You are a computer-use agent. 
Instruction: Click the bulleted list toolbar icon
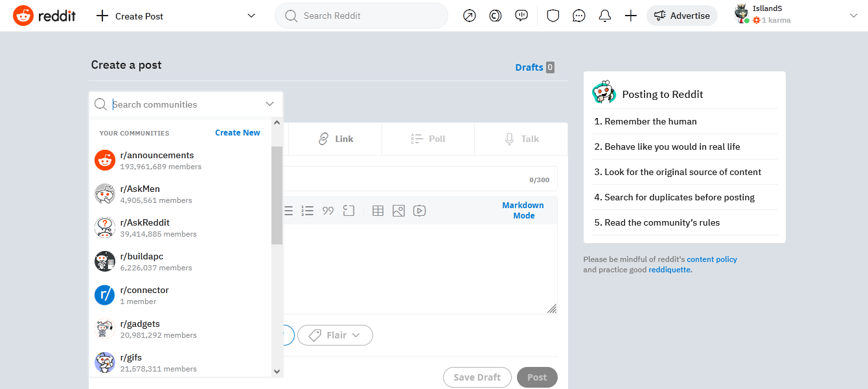[288, 211]
